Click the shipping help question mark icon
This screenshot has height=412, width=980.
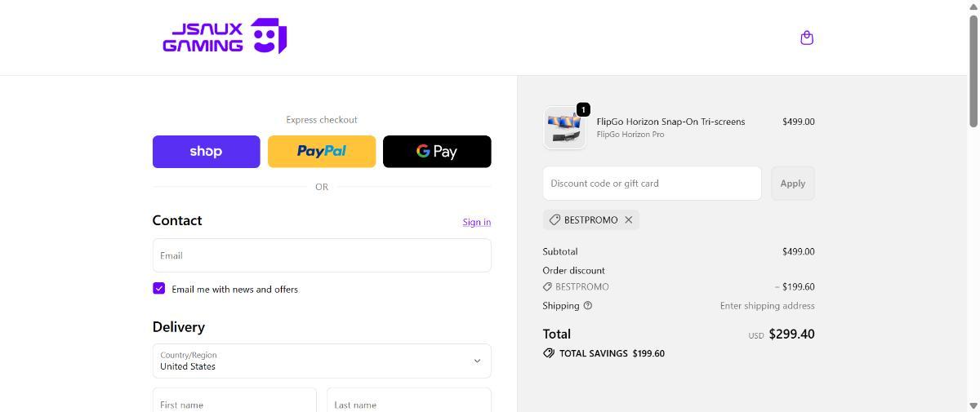pyautogui.click(x=588, y=306)
